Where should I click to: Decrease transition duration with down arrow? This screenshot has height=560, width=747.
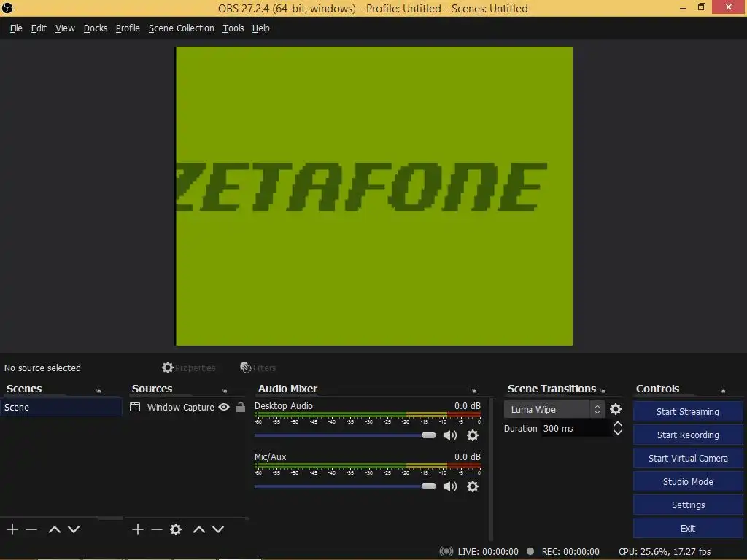click(x=617, y=432)
